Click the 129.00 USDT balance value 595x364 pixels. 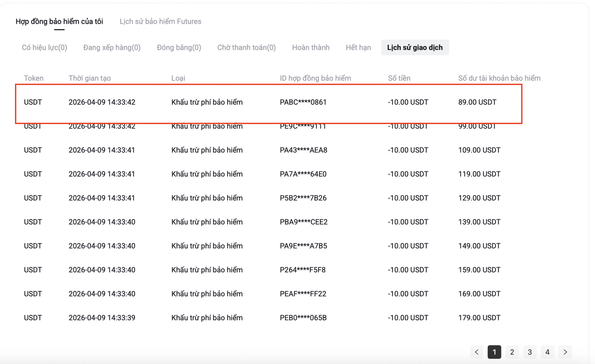(479, 198)
